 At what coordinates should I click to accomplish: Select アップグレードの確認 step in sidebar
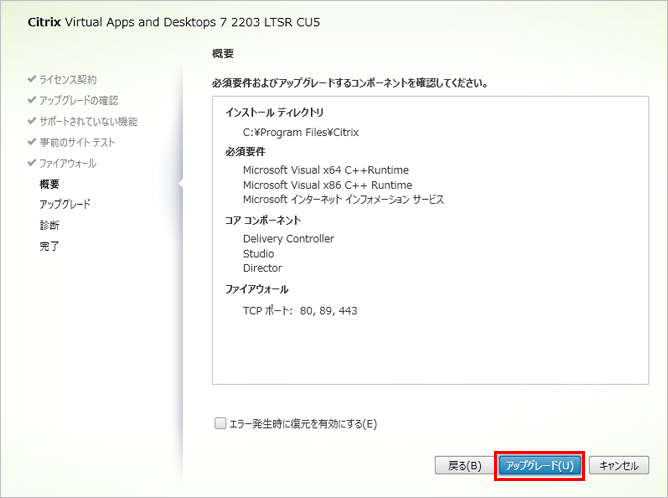point(79,101)
